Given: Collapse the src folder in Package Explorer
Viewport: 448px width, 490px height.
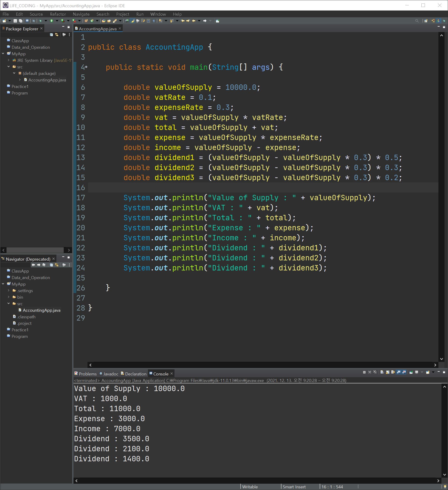Looking at the screenshot, I should click(9, 66).
